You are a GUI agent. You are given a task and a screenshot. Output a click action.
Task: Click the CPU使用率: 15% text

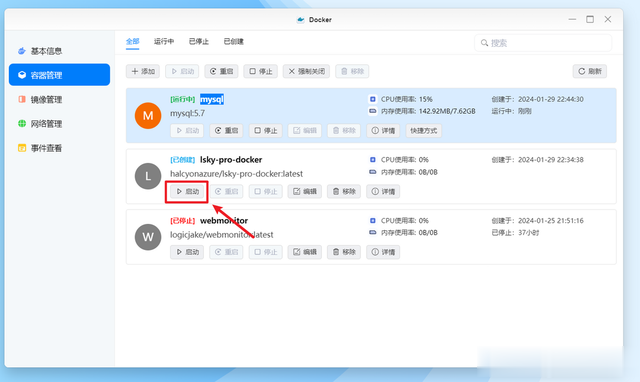pos(407,99)
